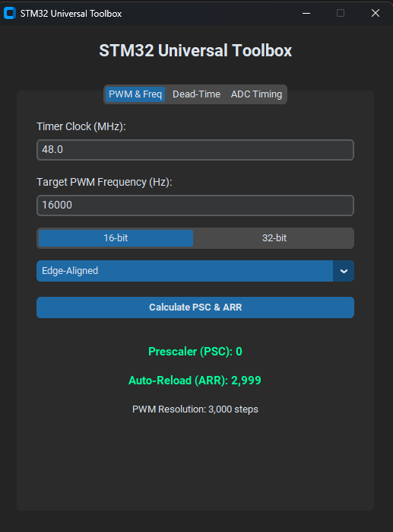Screen dimensions: 393x532
Task: Click the STM32 Universal Toolbox heading
Action: click(195, 51)
